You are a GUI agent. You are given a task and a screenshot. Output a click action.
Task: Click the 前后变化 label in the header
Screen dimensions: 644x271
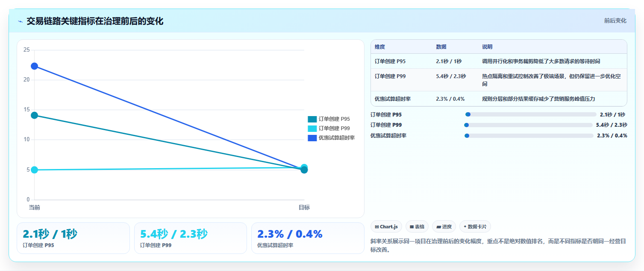[x=615, y=20]
